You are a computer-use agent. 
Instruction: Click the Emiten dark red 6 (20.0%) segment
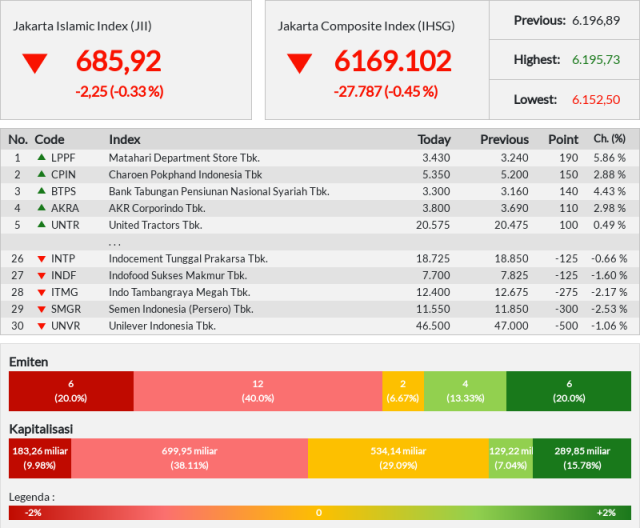coord(71,391)
